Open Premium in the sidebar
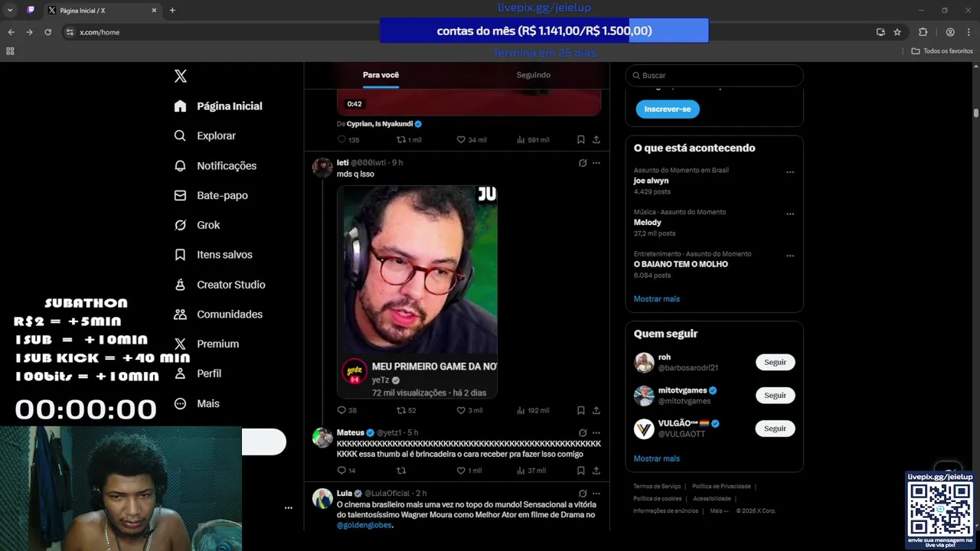980x551 pixels. coord(206,344)
